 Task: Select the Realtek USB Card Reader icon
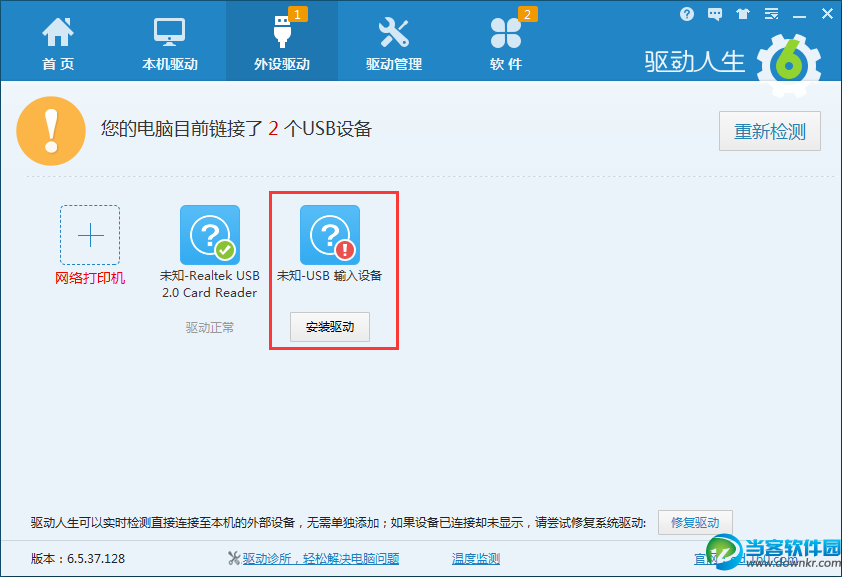[210, 235]
